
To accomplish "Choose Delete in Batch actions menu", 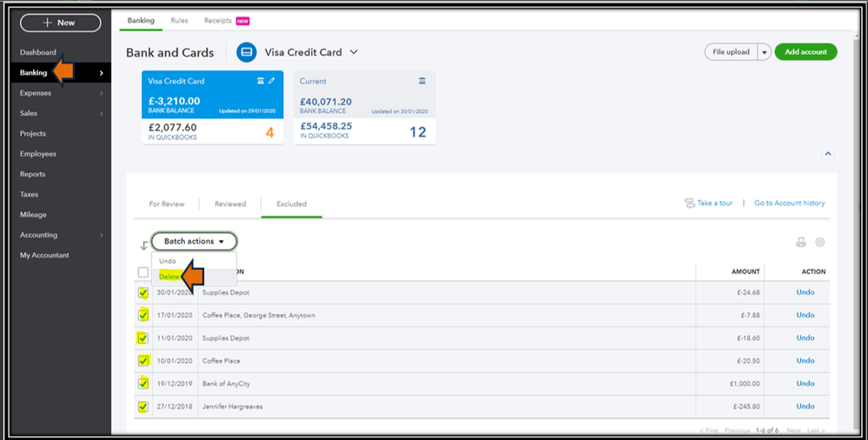I will (169, 277).
